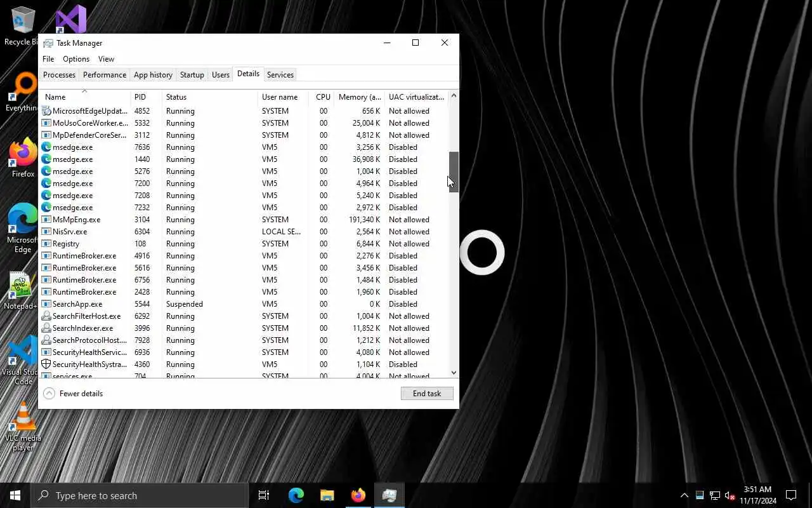Select the SecurityHealthService row
Viewport: 812px width, 508px height.
(244, 352)
